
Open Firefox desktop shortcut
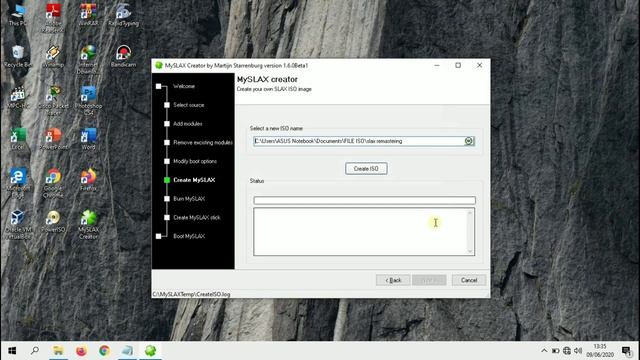88,180
